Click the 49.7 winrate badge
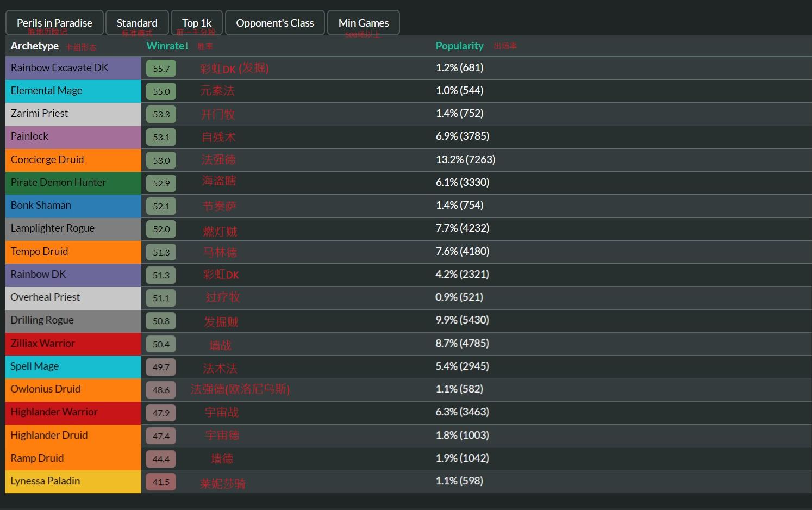 click(x=161, y=367)
